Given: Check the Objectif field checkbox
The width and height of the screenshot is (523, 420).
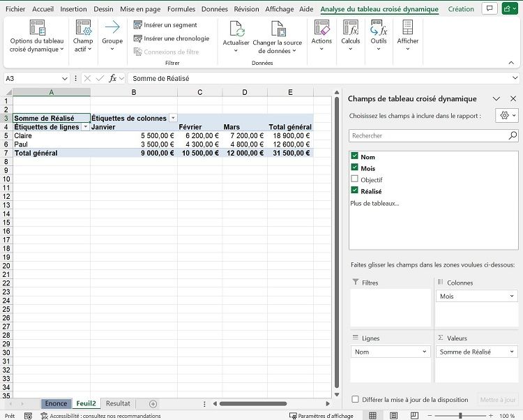Looking at the screenshot, I should coord(355,179).
